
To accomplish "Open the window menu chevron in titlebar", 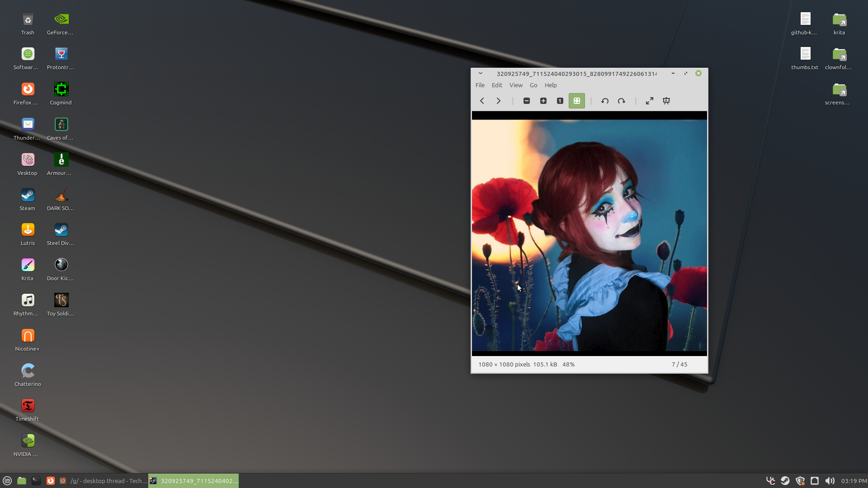I will tap(481, 73).
